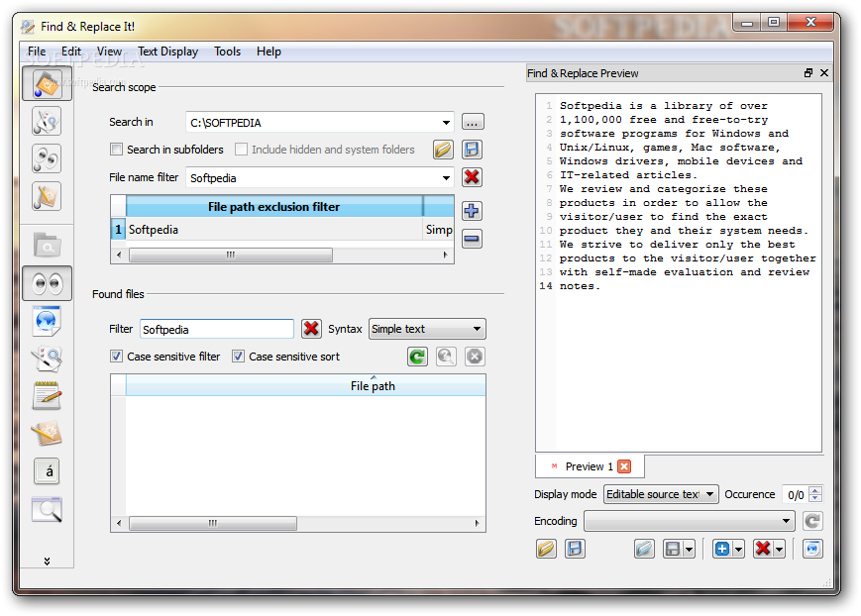Refresh found files with green arrow
Viewport: 861px width, 616px height.
pyautogui.click(x=417, y=357)
